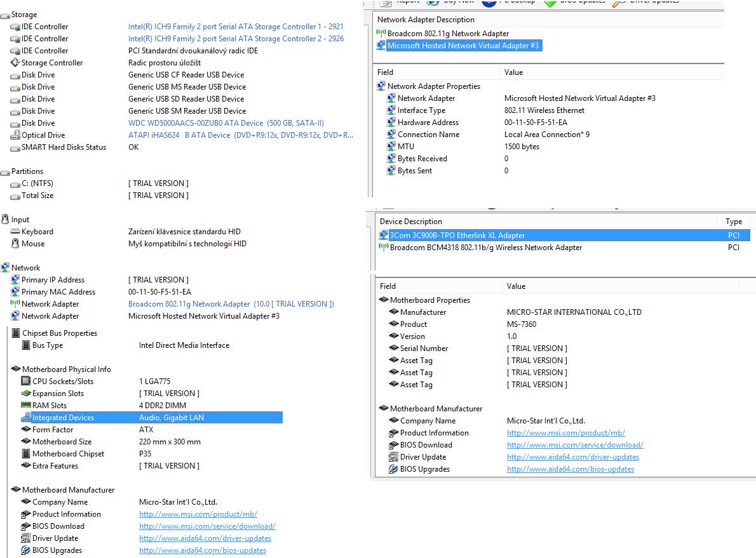Image resolution: width=756 pixels, height=558 pixels.
Task: Open the ATAPI iHAS624 B ATA Device link
Action: click(x=241, y=135)
